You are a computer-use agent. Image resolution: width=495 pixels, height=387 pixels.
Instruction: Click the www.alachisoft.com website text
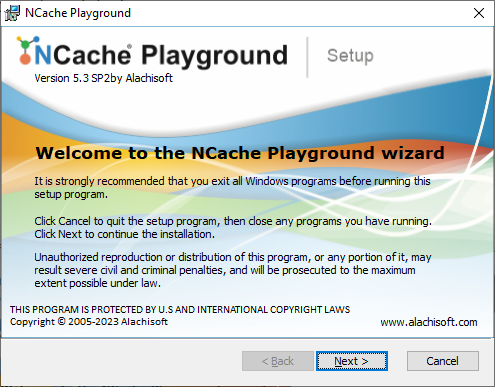429,322
